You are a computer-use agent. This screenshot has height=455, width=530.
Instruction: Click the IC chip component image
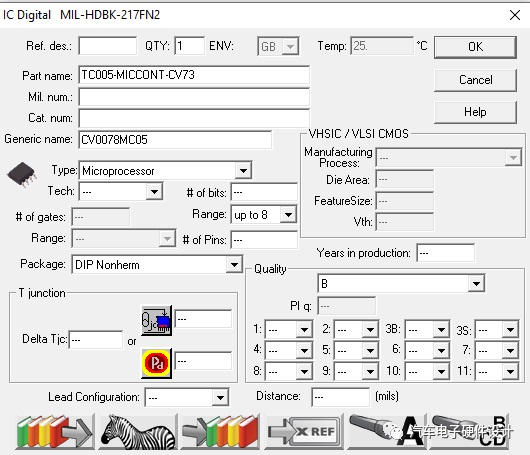[22, 174]
